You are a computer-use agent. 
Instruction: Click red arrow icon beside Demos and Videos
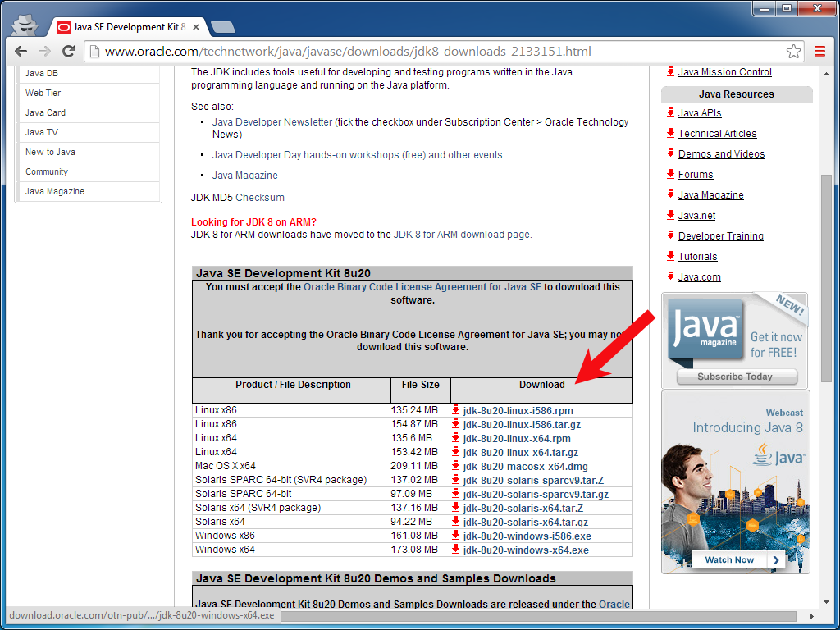coord(670,153)
